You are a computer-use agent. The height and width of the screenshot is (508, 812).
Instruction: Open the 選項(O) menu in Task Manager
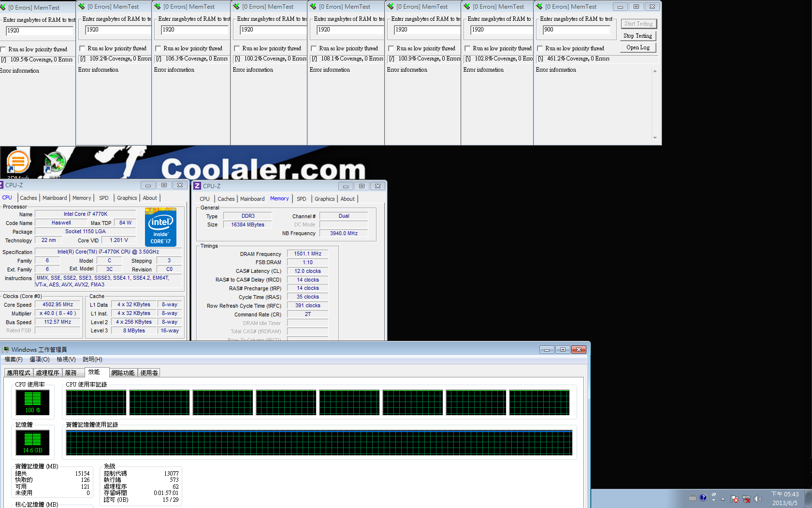tap(40, 359)
